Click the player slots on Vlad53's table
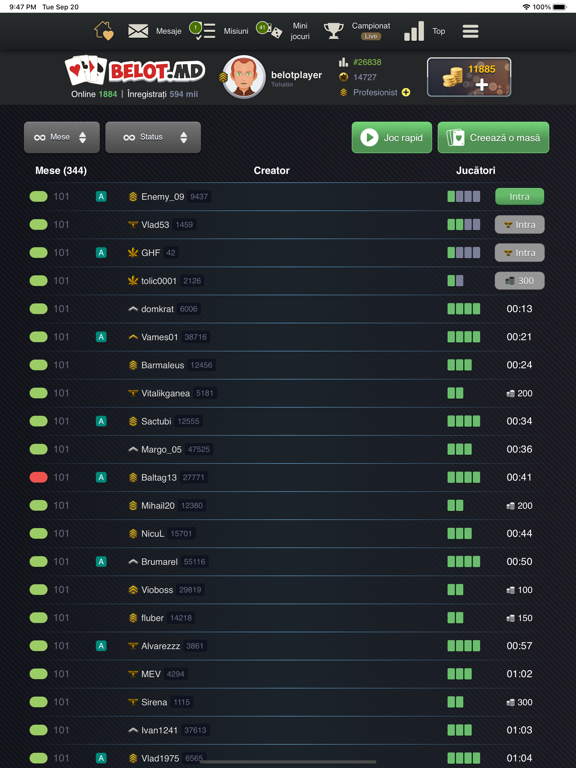576x768 pixels. pyautogui.click(x=463, y=224)
